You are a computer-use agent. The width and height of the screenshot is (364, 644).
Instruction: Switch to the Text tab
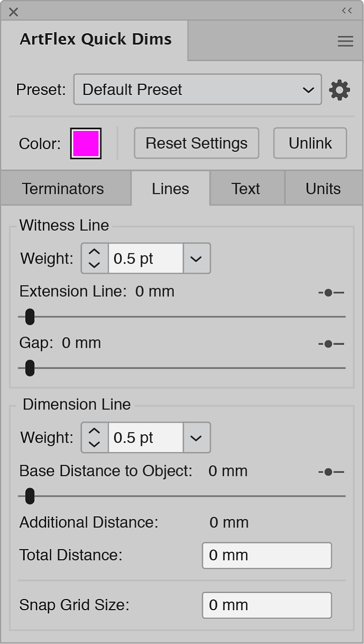(247, 188)
